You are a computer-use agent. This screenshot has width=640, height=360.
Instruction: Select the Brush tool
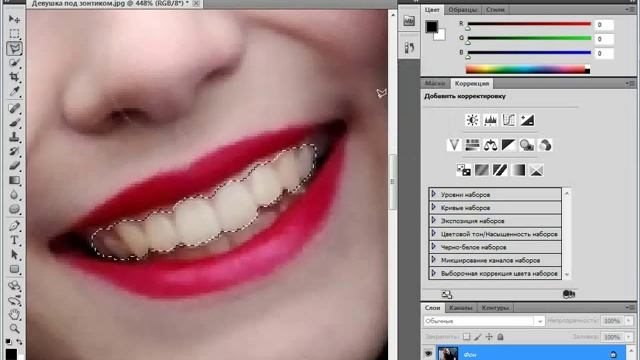click(14, 122)
